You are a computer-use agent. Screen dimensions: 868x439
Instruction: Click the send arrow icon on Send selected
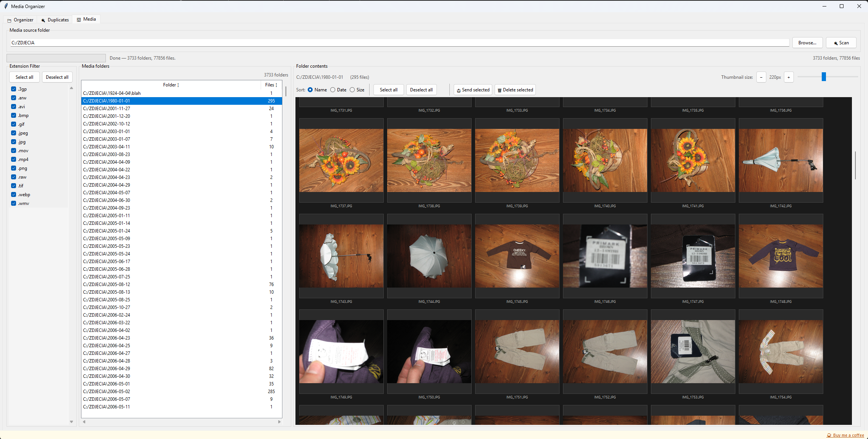458,90
